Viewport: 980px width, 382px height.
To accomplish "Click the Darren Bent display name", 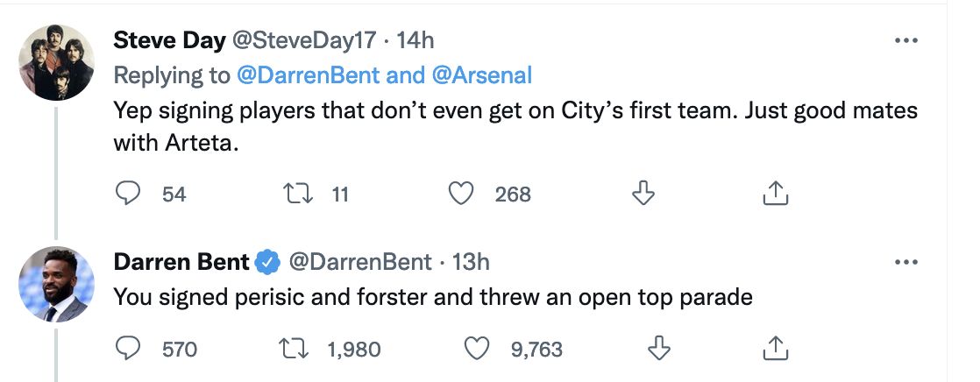I will click(181, 262).
